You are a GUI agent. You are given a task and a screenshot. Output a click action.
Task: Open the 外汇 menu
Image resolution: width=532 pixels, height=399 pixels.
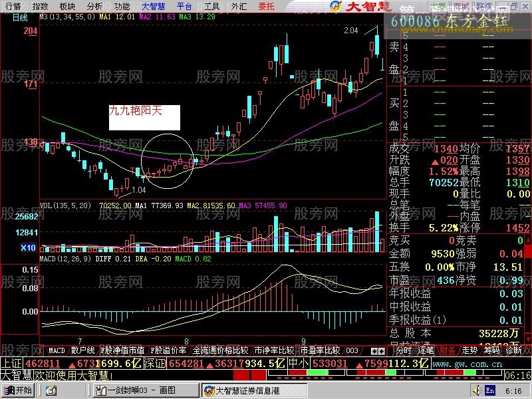tap(239, 6)
